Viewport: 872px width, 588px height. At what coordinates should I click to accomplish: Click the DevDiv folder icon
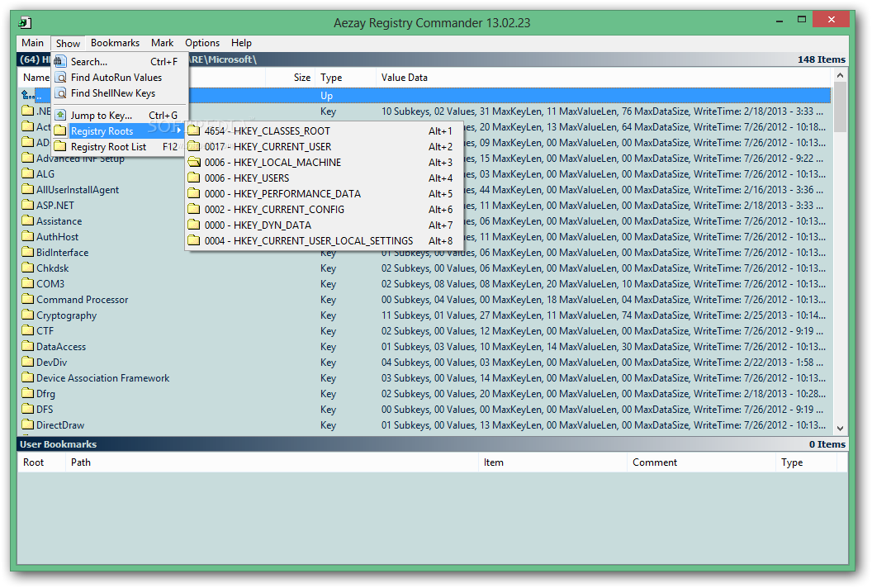[28, 363]
